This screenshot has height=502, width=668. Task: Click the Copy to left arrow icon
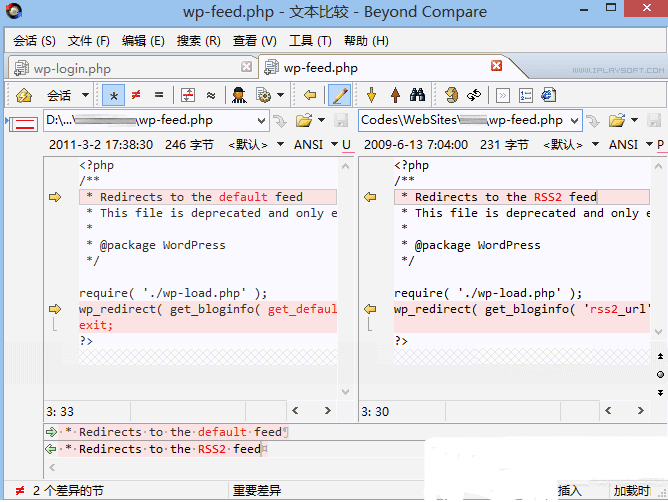(310, 95)
